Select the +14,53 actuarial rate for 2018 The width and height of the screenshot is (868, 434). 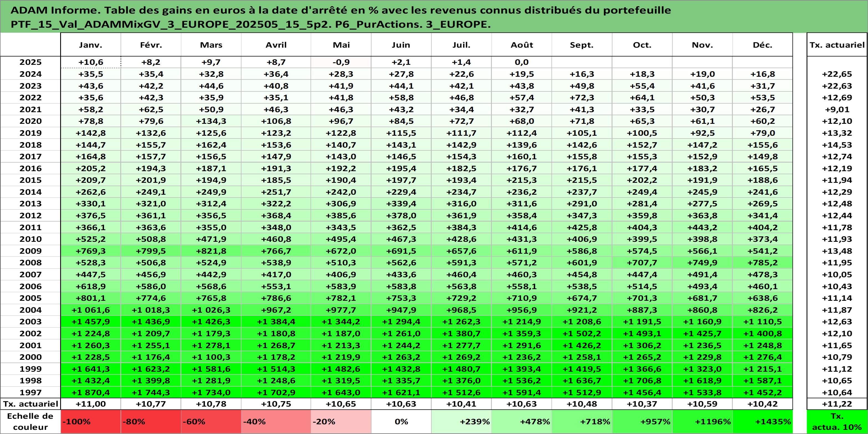[x=837, y=145]
